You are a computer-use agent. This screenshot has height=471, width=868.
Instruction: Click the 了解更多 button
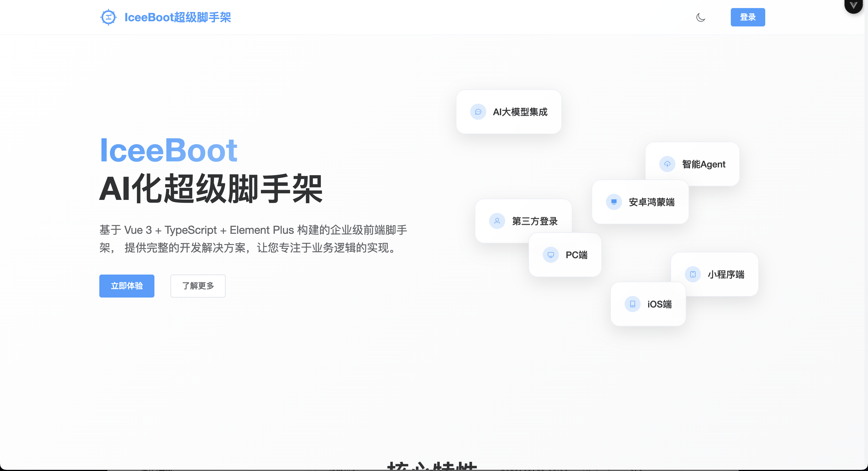point(198,286)
